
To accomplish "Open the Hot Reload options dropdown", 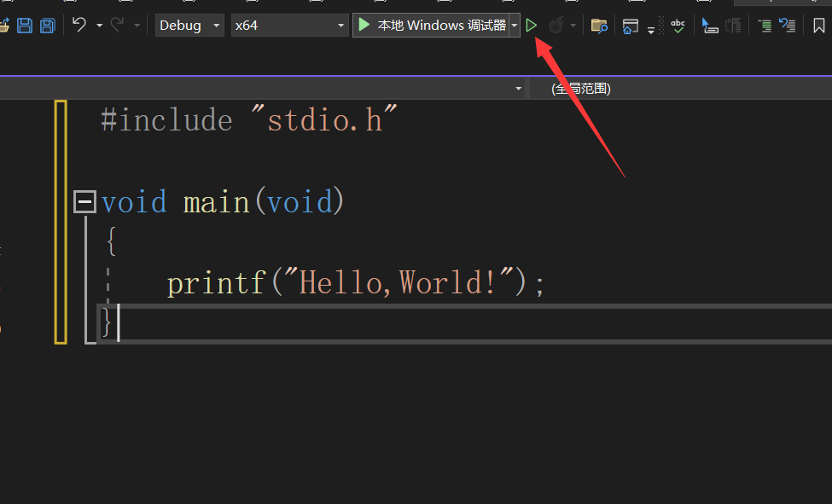I will click(x=573, y=26).
